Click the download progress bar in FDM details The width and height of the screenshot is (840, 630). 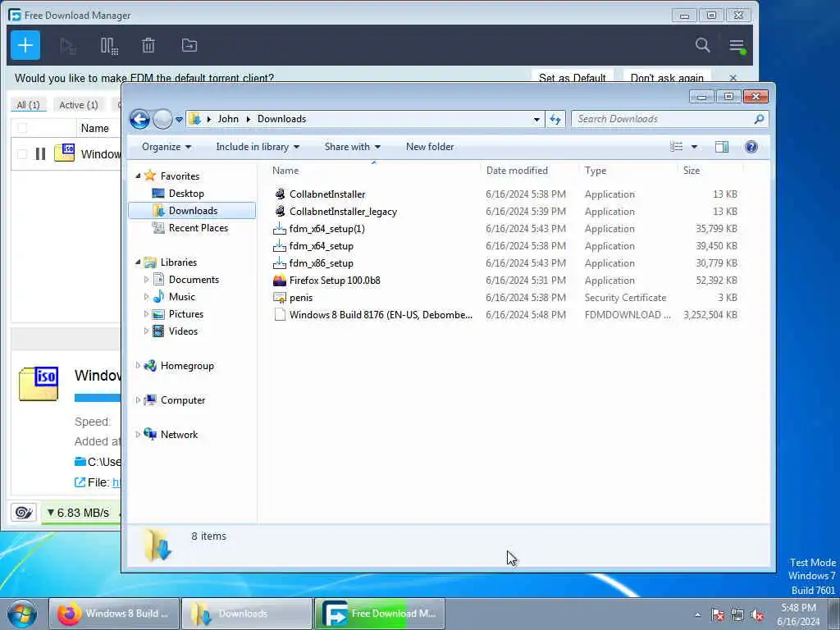coord(98,398)
